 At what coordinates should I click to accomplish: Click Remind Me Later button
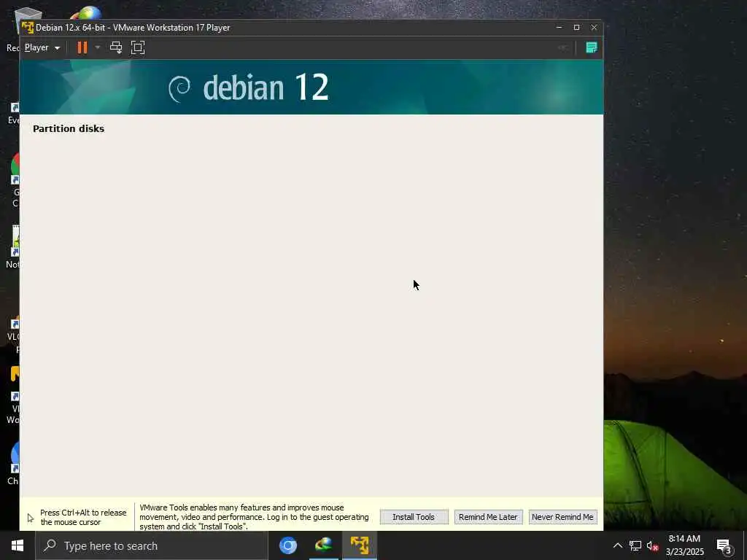(x=488, y=517)
